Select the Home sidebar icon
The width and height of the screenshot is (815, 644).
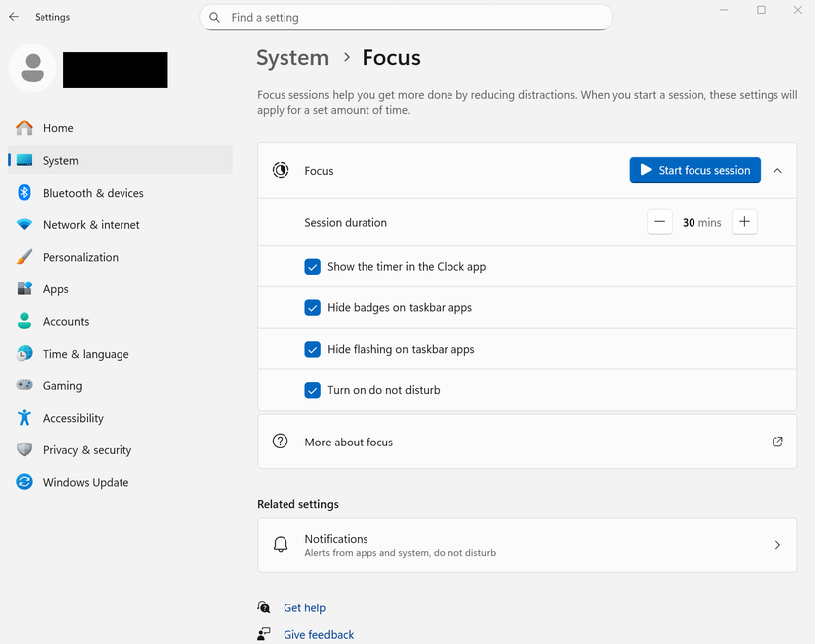click(24, 128)
